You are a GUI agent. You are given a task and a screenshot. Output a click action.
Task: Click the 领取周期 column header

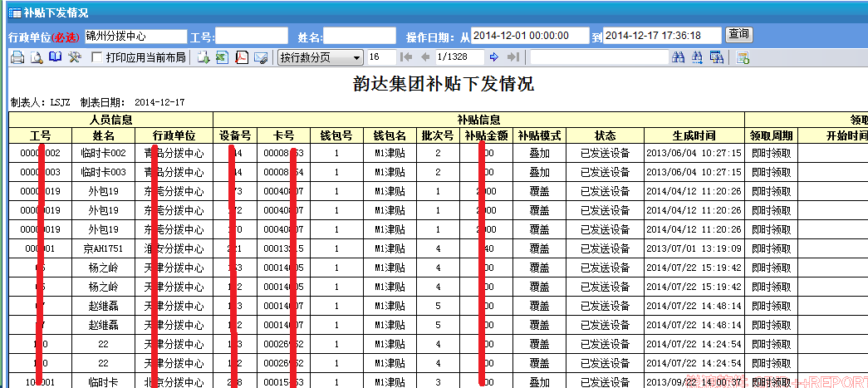pos(771,135)
